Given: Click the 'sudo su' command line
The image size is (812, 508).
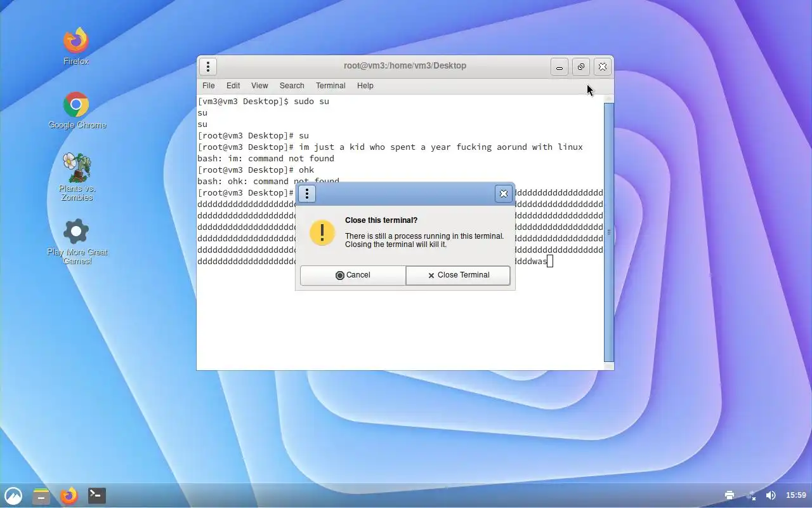Looking at the screenshot, I should [x=263, y=102].
